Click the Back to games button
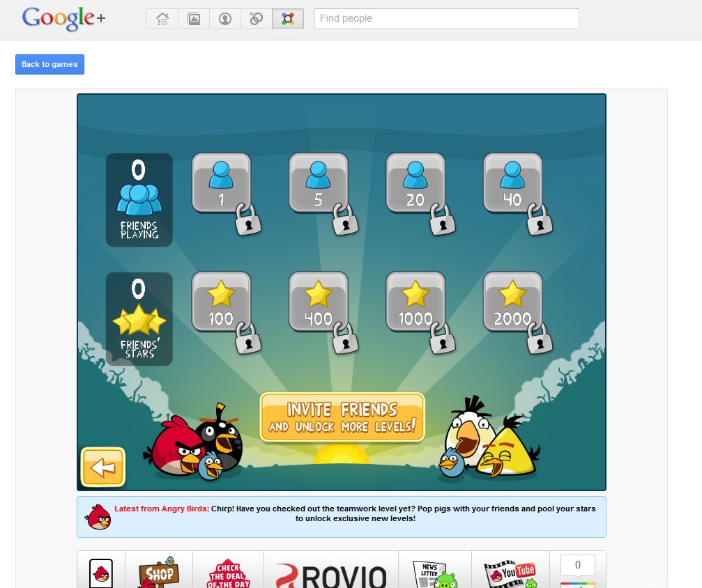 click(x=49, y=64)
